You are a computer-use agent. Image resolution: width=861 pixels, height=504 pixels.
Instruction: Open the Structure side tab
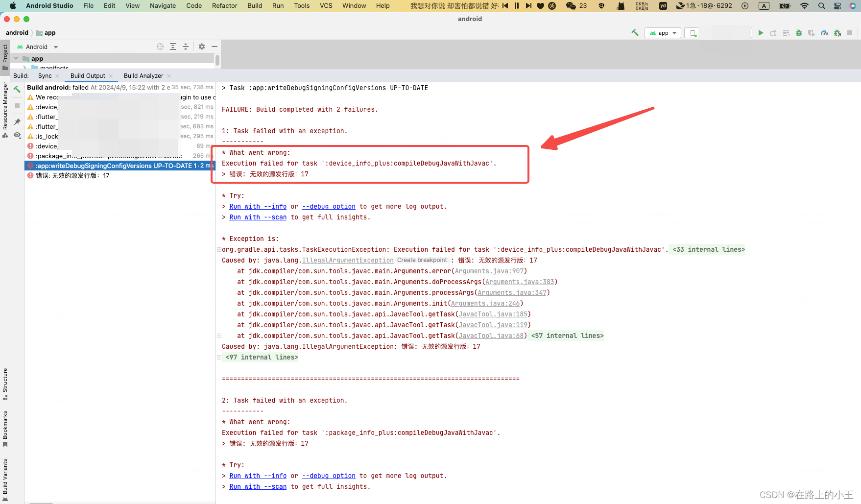coord(5,384)
